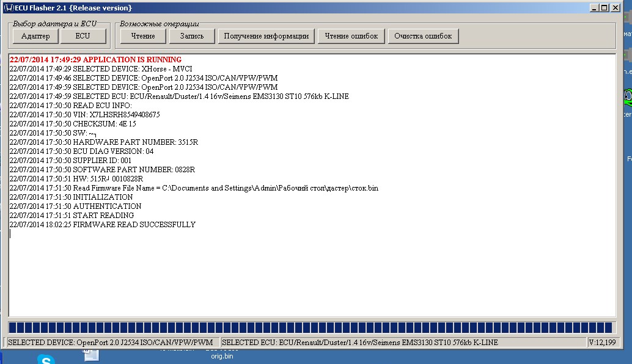632x364 pixels.
Task: Click the INITIALIZATION log line
Action: tap(71, 197)
